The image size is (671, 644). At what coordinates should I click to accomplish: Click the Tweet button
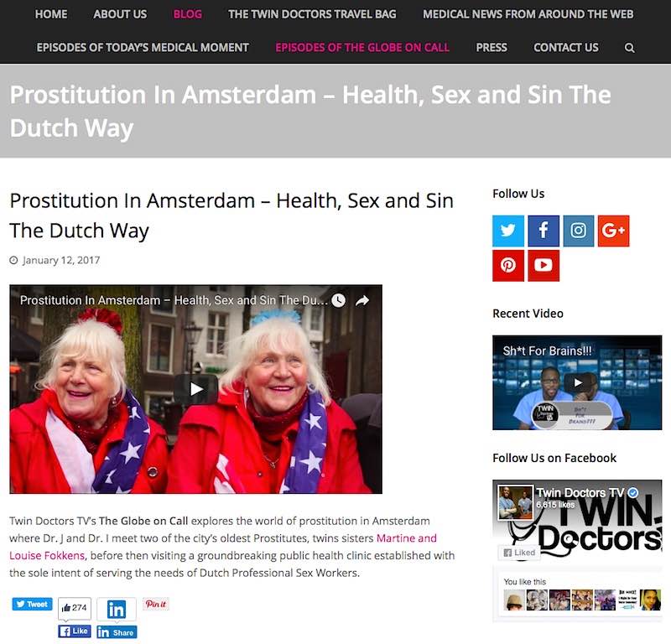pyautogui.click(x=32, y=604)
